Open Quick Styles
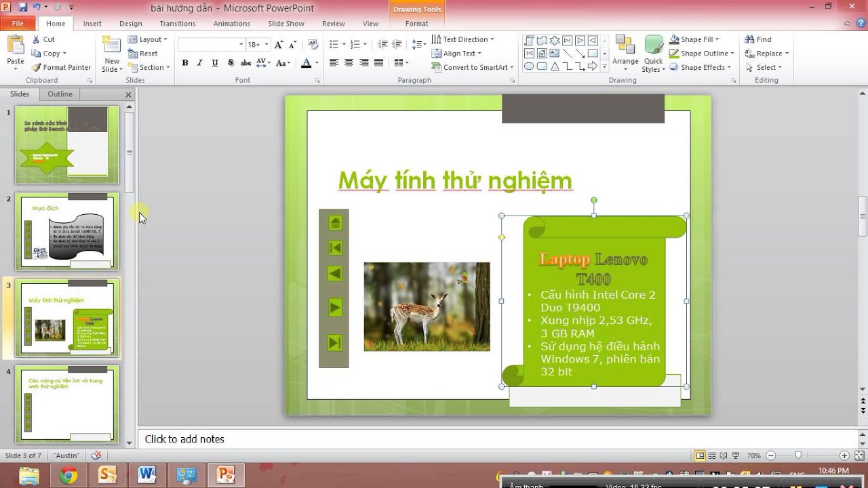This screenshot has width=868, height=488. [654, 54]
